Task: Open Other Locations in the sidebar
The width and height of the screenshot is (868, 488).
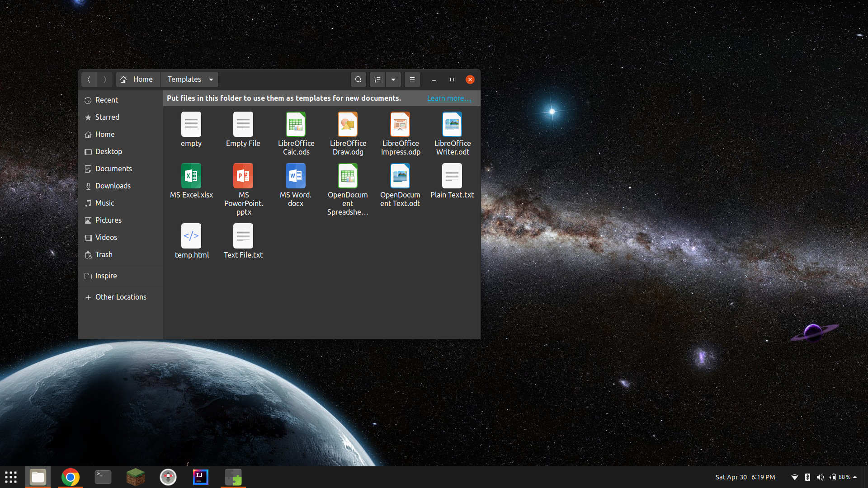Action: (x=120, y=297)
